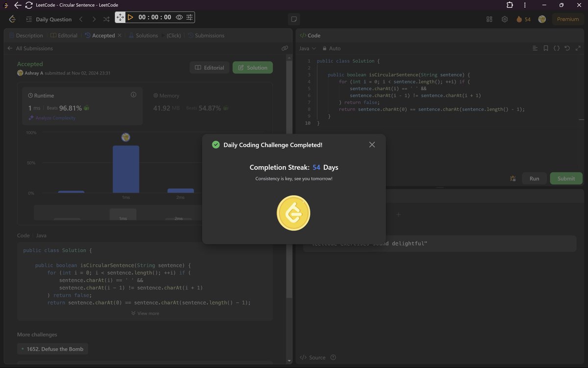The image size is (588, 368).
Task: Open timer settings sliders icon
Action: (x=189, y=17)
